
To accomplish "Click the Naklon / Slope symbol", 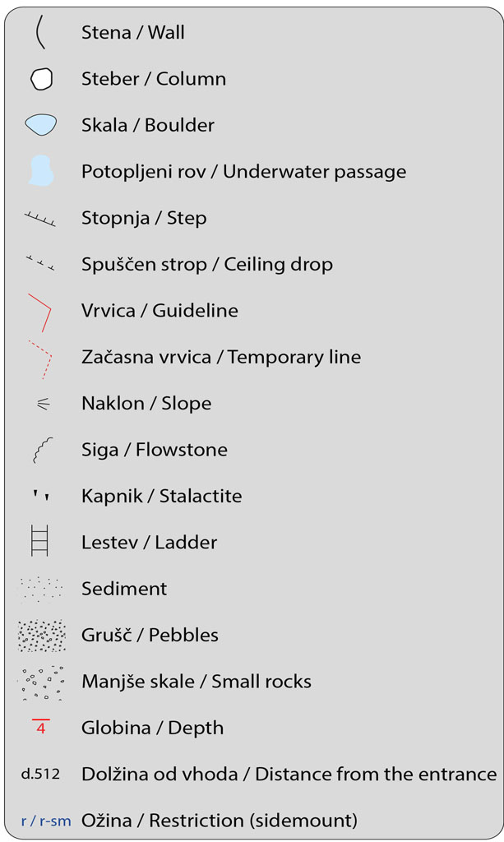I will 43,404.
